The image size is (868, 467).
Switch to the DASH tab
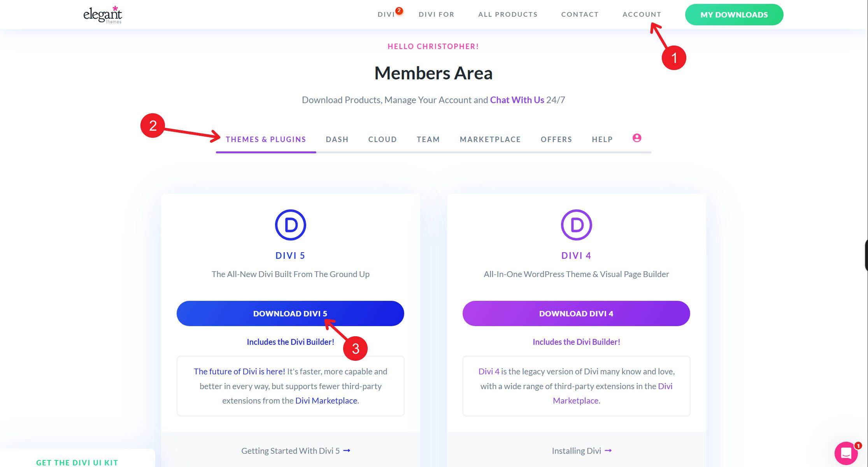click(337, 139)
